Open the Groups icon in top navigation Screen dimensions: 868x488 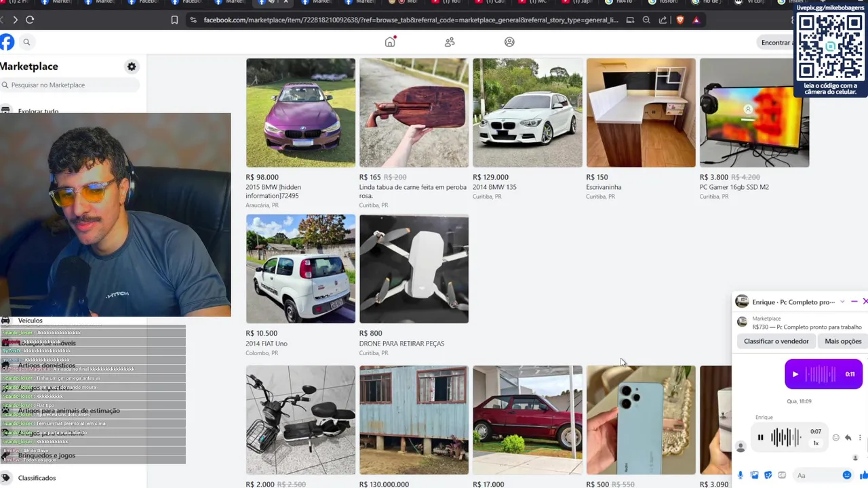click(x=509, y=42)
